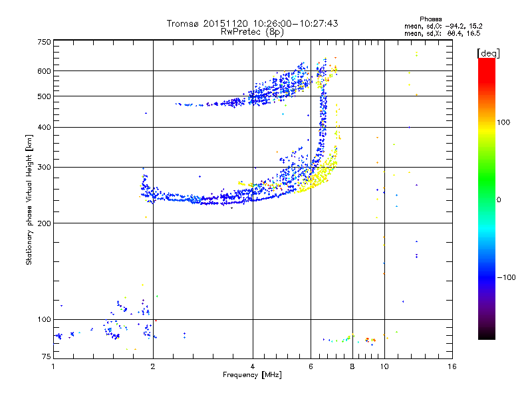532x399 pixels.
Task: Click the x-axis tick '8'
Action: click(x=352, y=366)
